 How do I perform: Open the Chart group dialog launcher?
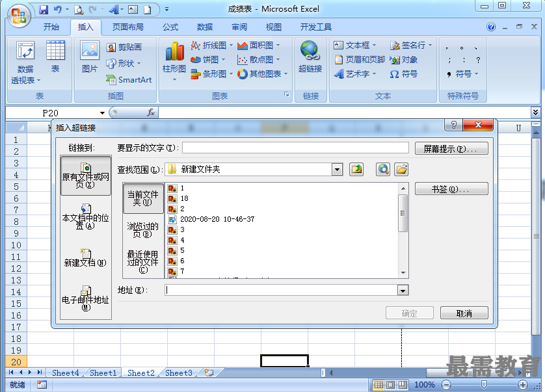[286, 94]
